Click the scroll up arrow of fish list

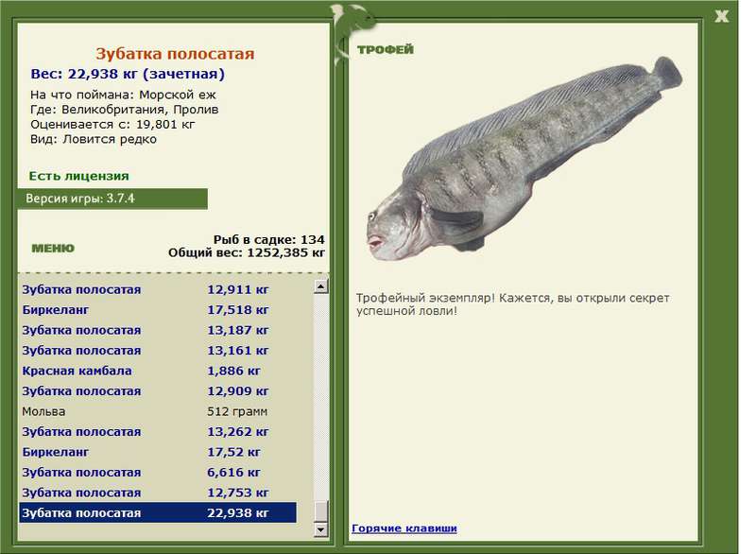pyautogui.click(x=321, y=286)
